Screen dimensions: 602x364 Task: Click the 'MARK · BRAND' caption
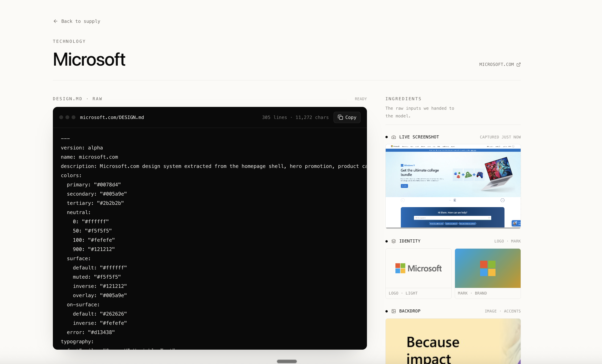click(x=472, y=293)
